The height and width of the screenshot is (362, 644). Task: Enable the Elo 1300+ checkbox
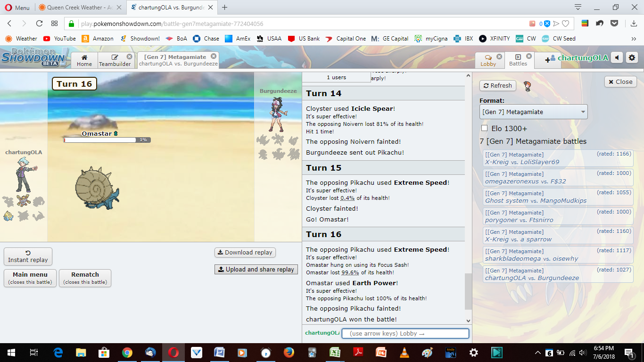click(x=484, y=128)
